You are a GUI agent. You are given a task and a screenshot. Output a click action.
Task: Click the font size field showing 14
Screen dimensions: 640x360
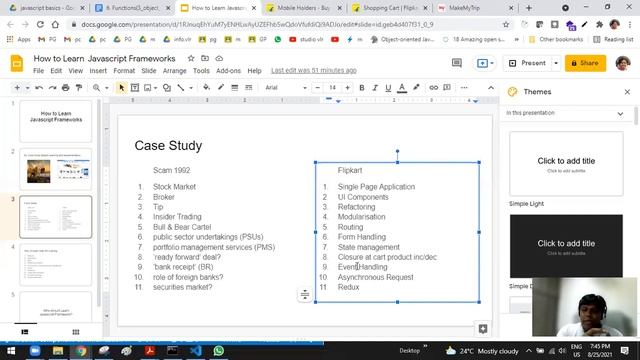[x=332, y=88]
